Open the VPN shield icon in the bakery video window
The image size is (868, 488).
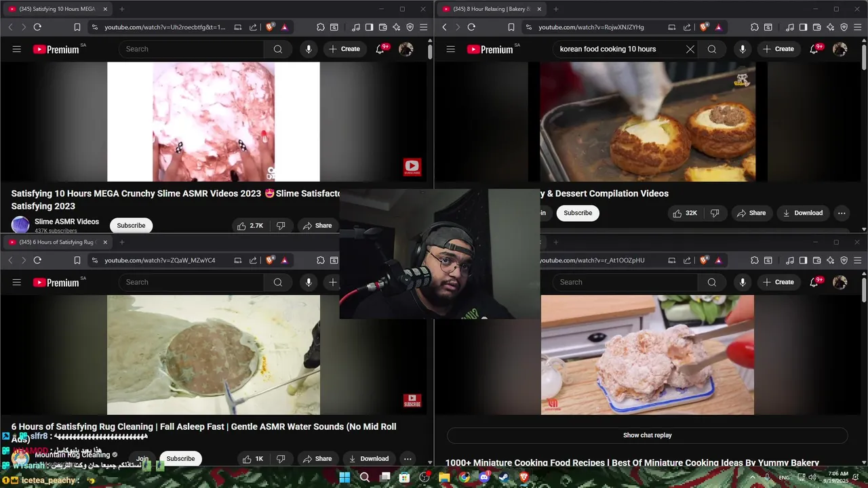point(844,27)
